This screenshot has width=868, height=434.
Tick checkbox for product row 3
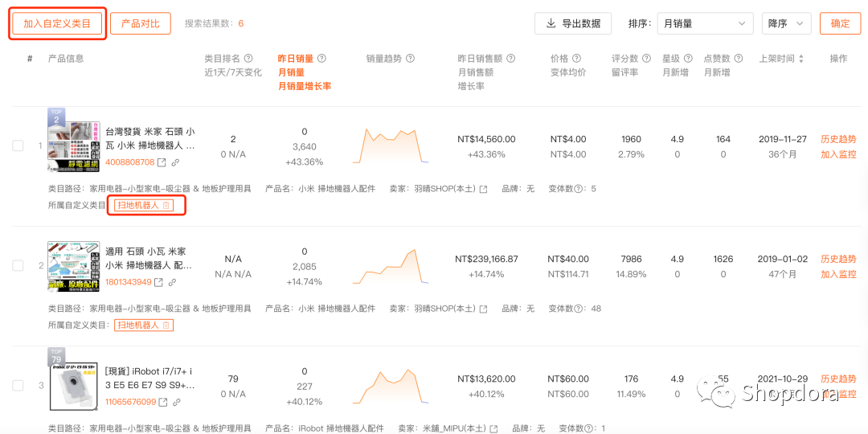click(x=18, y=385)
